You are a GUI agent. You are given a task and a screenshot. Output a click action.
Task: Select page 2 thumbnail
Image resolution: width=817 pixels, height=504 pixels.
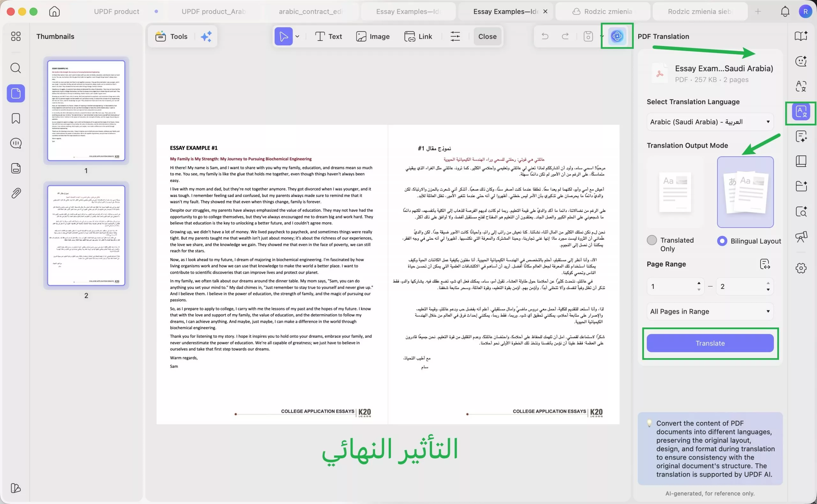pos(86,235)
